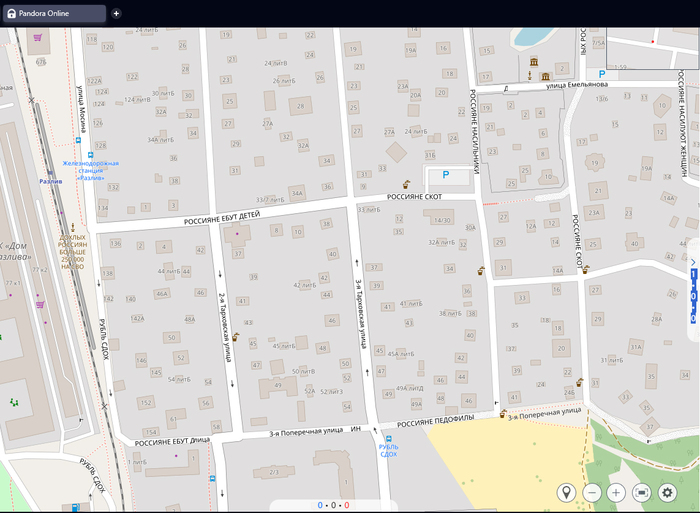Viewport: 700px width, 513px height.
Task: Click the shopping cart icon above building 67б
Action: [38, 38]
